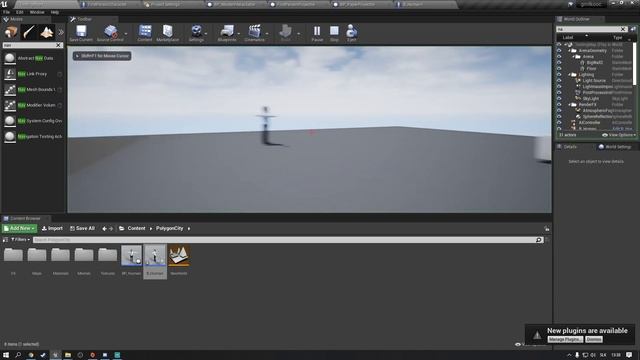The image size is (640, 360).
Task: Click the Content breadcrumb path
Action: pyautogui.click(x=136, y=229)
